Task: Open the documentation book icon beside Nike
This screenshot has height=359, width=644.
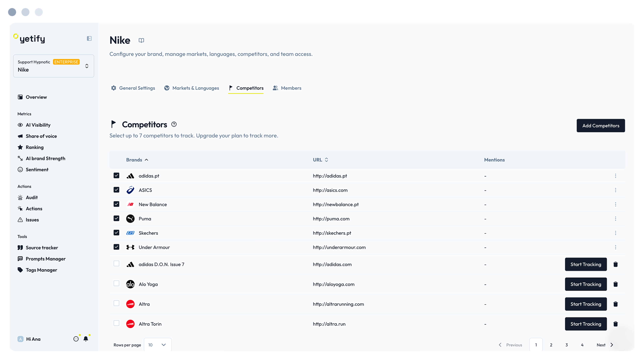Action: click(x=141, y=40)
